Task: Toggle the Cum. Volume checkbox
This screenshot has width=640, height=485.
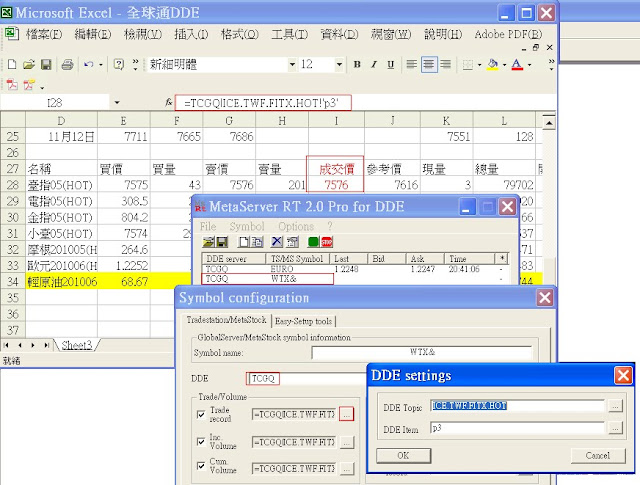Action: point(201,465)
